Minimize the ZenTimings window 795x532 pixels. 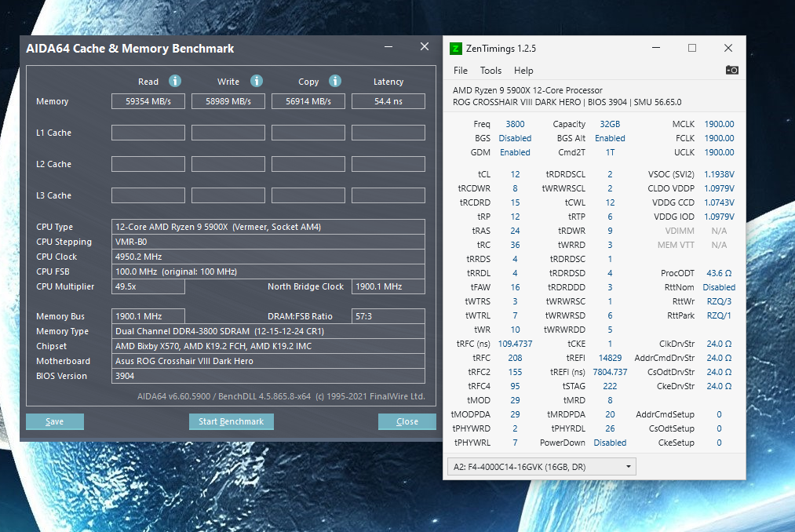click(656, 48)
